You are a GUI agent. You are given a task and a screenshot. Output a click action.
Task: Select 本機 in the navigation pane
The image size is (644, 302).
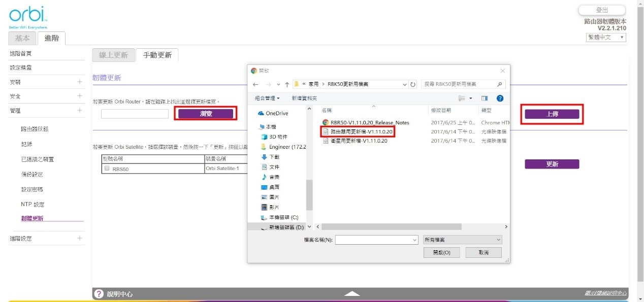click(x=268, y=126)
